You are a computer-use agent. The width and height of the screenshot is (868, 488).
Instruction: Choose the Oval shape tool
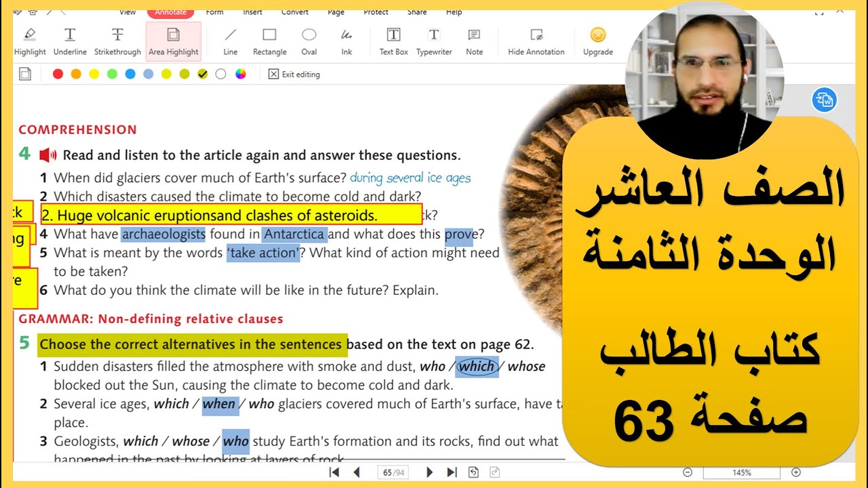pos(309,41)
